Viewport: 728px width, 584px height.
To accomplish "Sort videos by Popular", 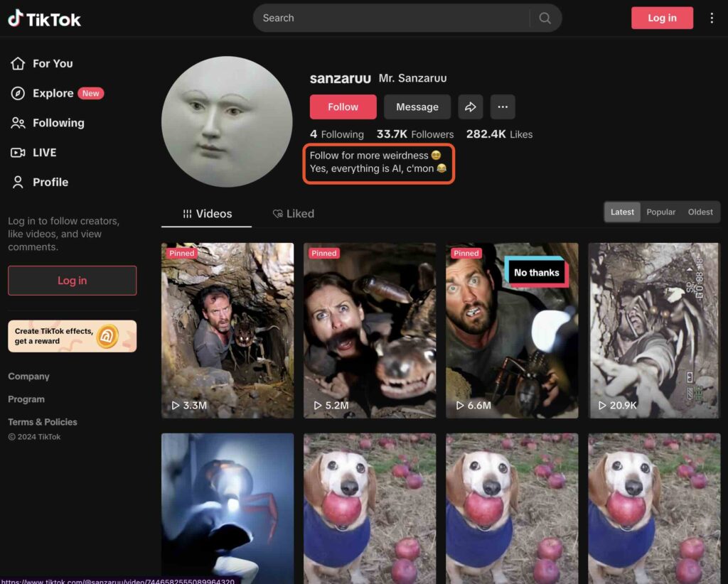I will coord(660,212).
